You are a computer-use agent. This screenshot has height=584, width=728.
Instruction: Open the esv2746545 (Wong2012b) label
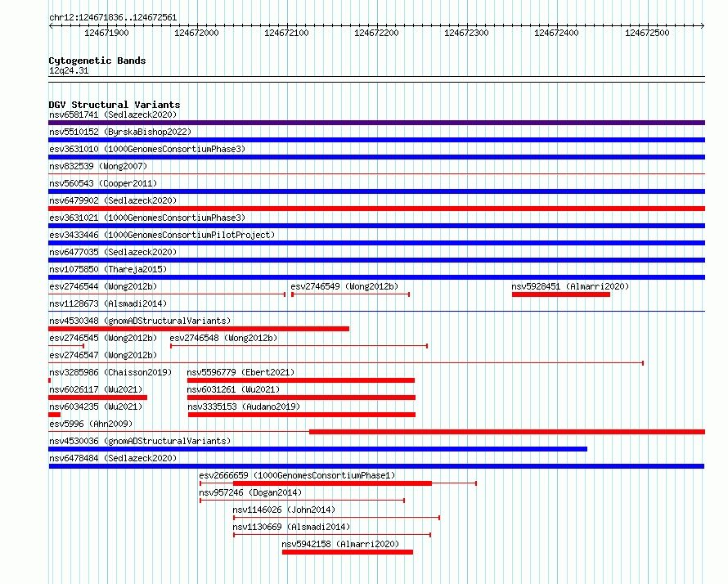(x=103, y=338)
